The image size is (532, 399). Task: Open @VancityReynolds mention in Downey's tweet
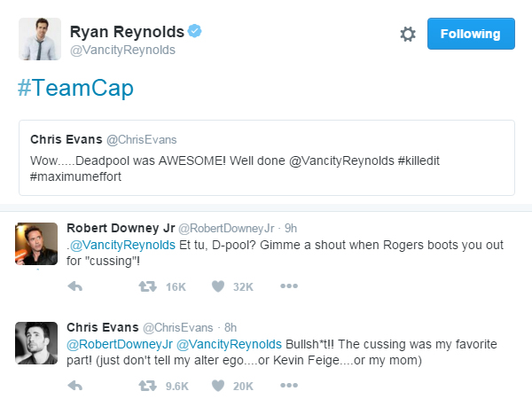[x=122, y=245]
